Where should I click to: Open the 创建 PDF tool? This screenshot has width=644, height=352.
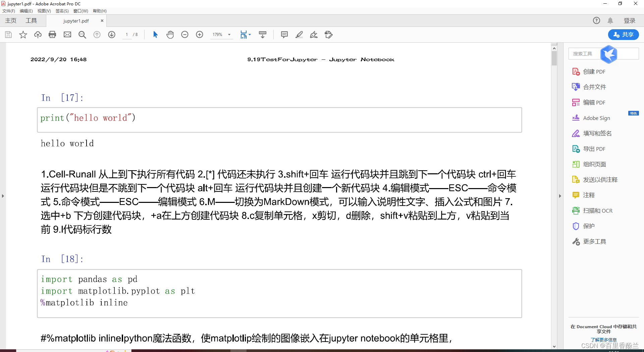[594, 72]
